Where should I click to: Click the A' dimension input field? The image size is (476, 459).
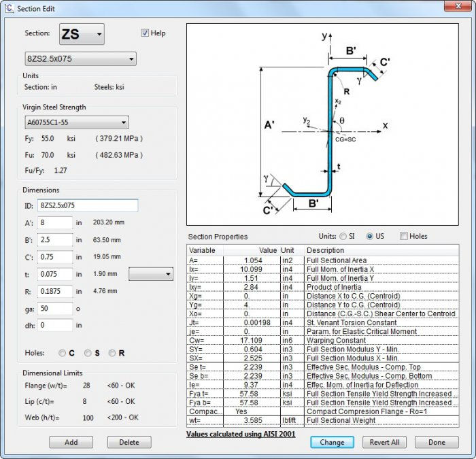[55, 223]
